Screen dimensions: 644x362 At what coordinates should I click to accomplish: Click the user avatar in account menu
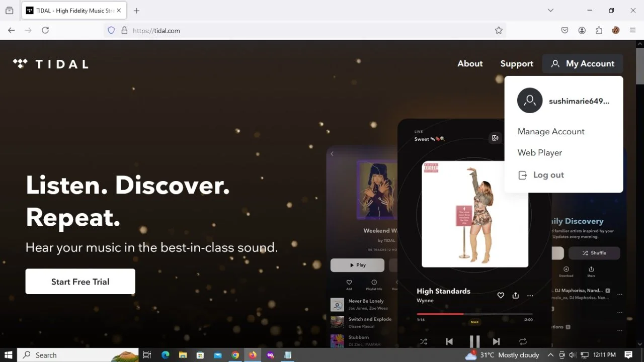tap(530, 101)
